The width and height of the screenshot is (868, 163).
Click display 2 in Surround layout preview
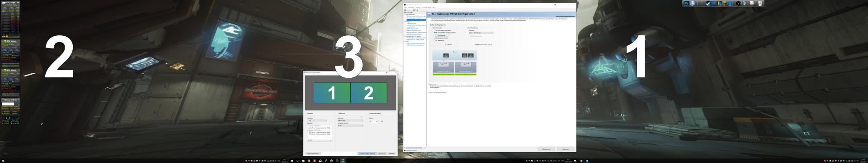tap(369, 92)
